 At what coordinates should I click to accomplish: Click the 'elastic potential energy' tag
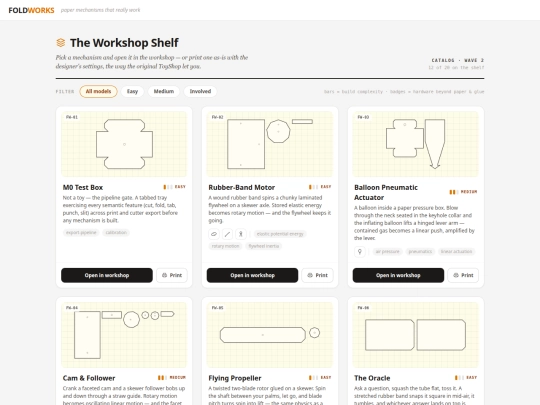280,234
